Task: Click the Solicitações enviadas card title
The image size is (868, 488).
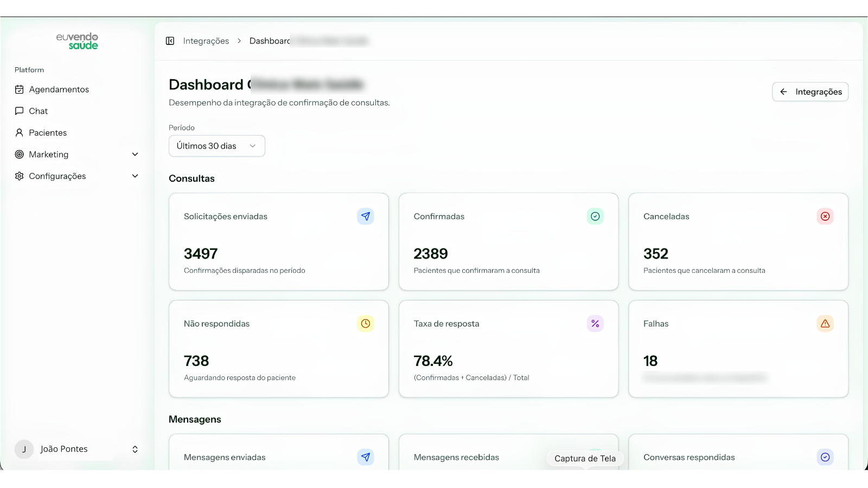Action: tap(226, 216)
